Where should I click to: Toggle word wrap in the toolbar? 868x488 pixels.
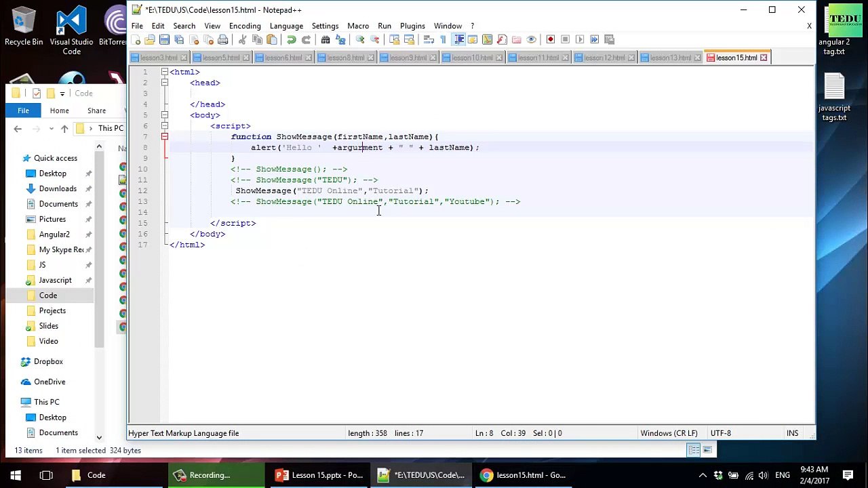pos(429,40)
